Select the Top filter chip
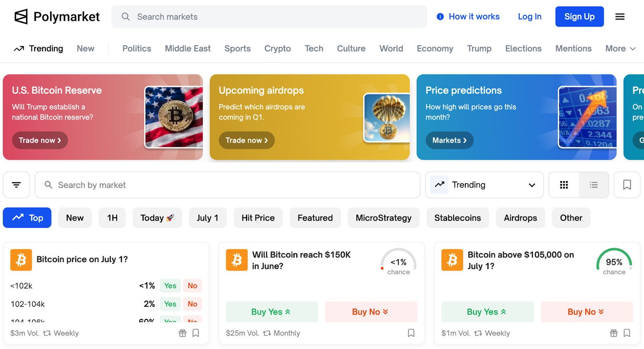644x349 pixels. tap(27, 218)
